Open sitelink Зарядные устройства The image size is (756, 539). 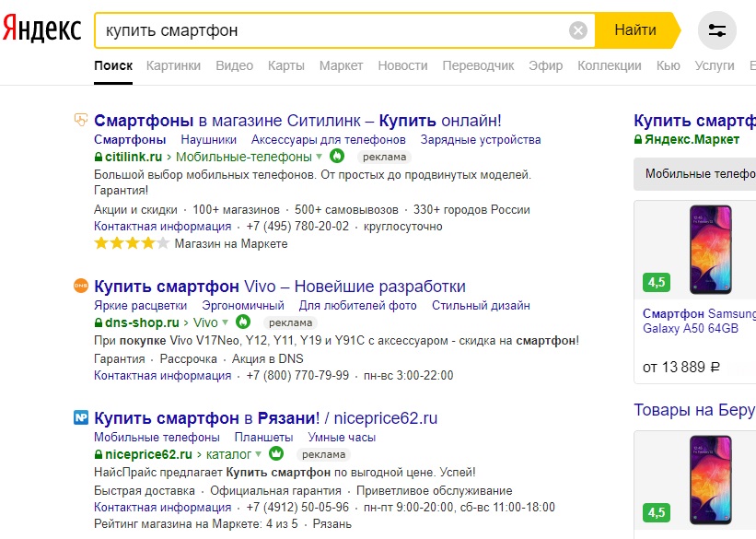coord(481,139)
